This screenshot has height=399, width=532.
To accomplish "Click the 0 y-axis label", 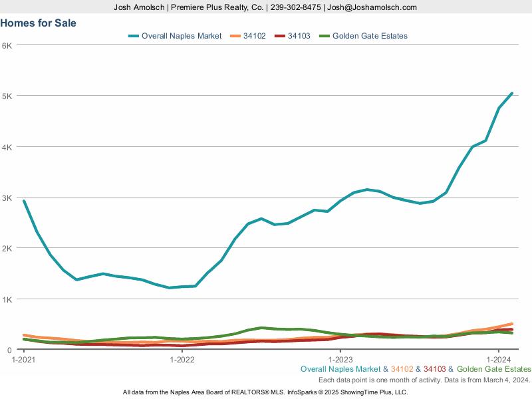I will click(x=9, y=350).
